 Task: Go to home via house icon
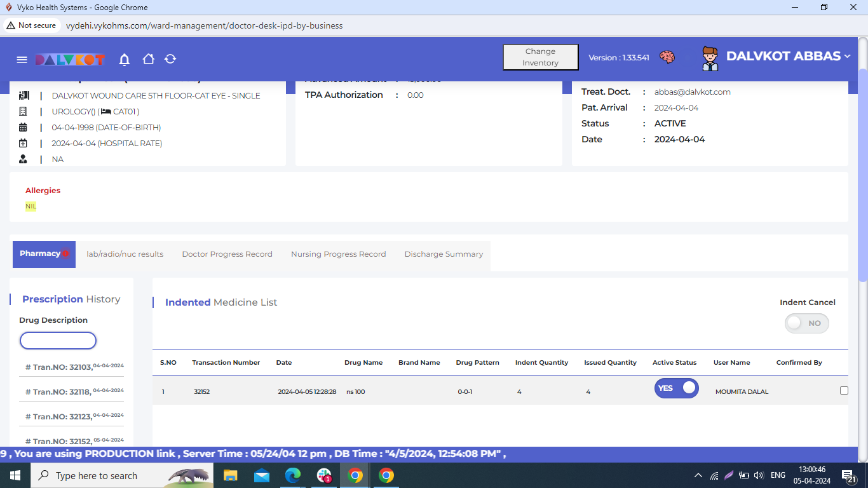tap(148, 59)
